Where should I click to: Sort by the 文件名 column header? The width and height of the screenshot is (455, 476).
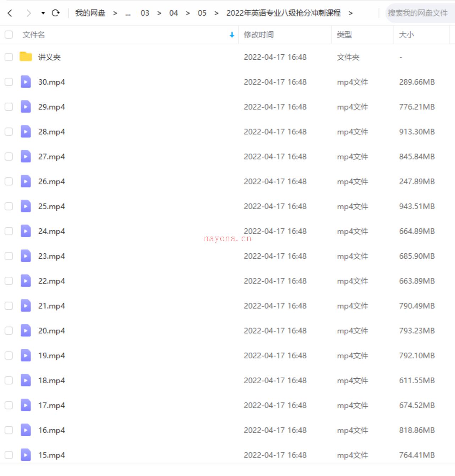[34, 35]
